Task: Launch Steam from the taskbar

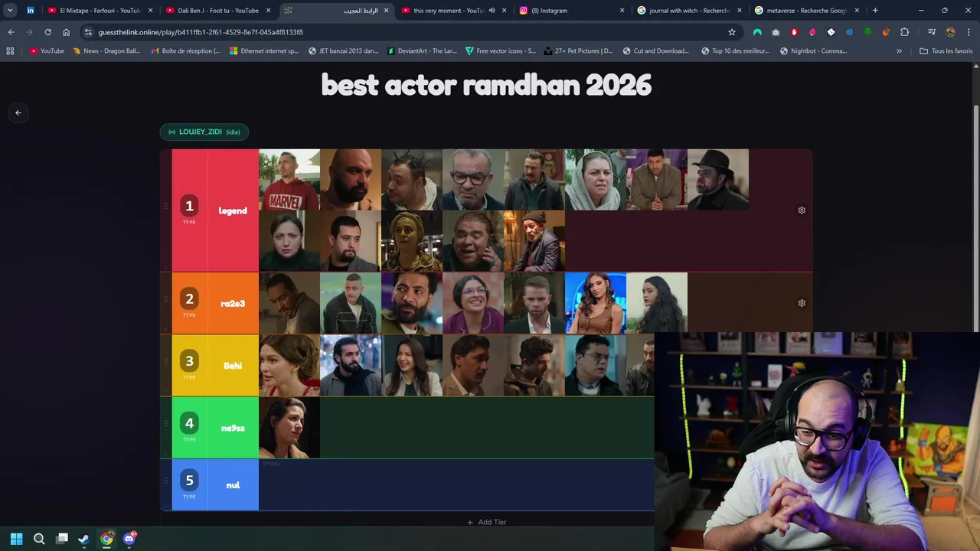Action: (x=83, y=539)
